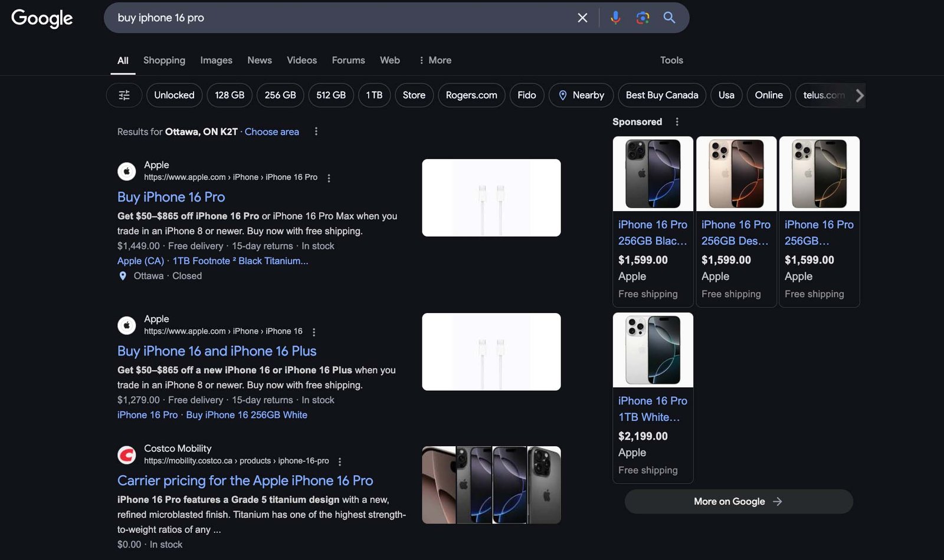Select the Store filter chip
This screenshot has width=944, height=560.
(414, 95)
